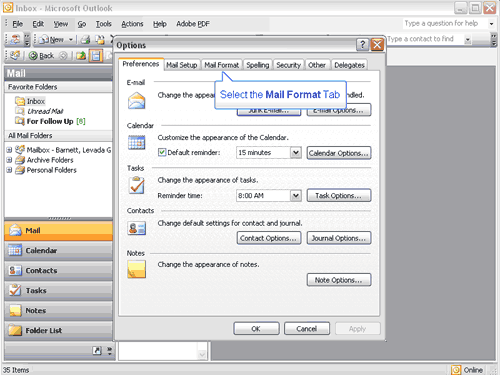Expand the Mailbox - Barnett tree node

[9, 150]
